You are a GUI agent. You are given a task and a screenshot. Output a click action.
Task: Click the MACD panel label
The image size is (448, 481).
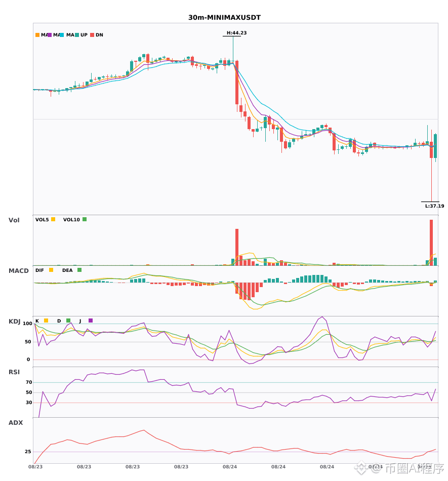pos(18,270)
